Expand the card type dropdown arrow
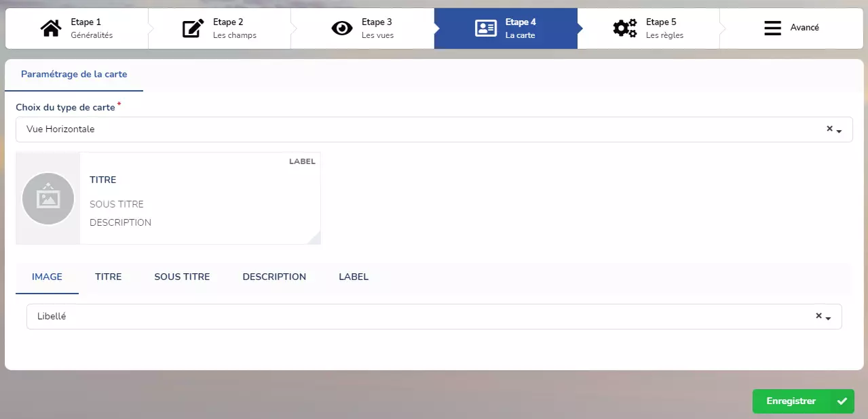Image resolution: width=868 pixels, height=419 pixels. point(839,131)
